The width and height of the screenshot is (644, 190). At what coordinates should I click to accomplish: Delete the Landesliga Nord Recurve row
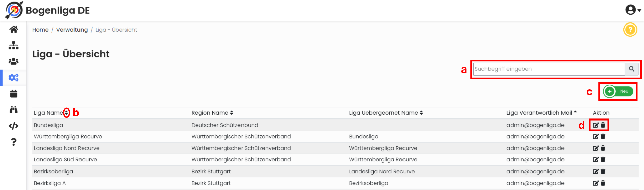click(603, 148)
